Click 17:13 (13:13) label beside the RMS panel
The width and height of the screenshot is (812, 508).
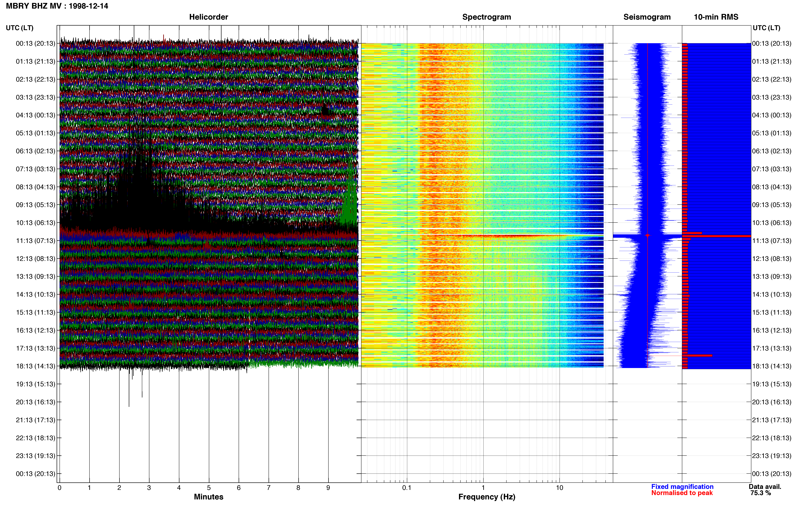[772, 348]
